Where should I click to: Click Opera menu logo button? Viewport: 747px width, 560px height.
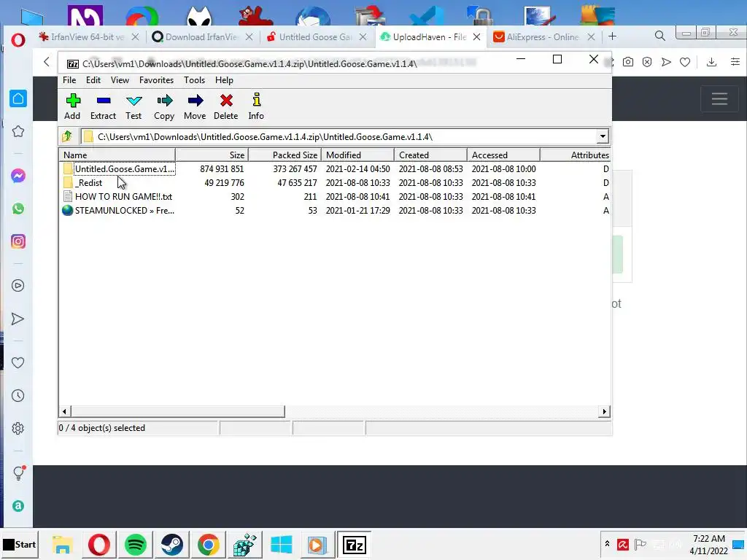[x=18, y=39]
